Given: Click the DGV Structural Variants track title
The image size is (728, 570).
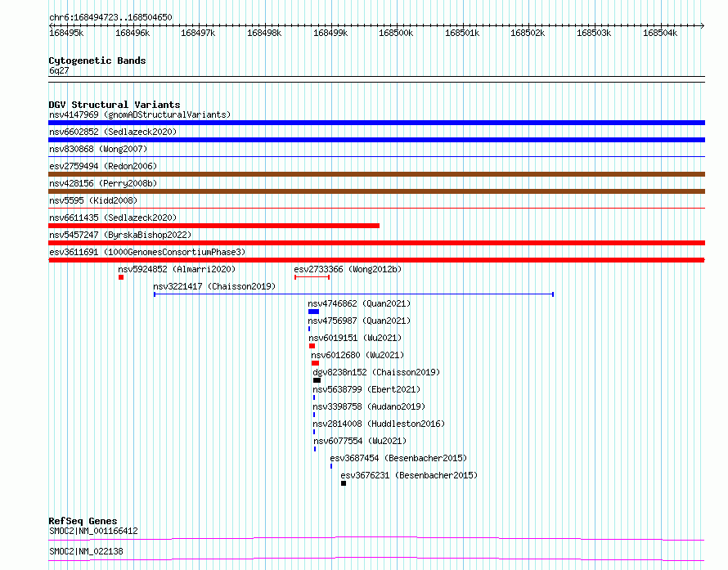Looking at the screenshot, I should (x=115, y=105).
